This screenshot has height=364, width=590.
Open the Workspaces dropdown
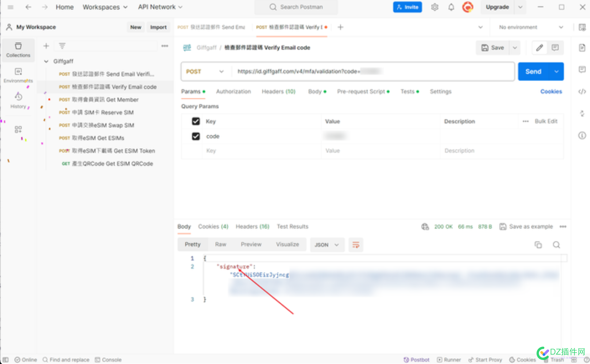coord(105,7)
